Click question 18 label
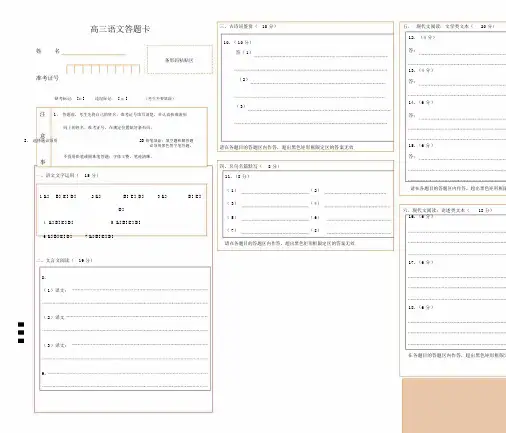 421,307
